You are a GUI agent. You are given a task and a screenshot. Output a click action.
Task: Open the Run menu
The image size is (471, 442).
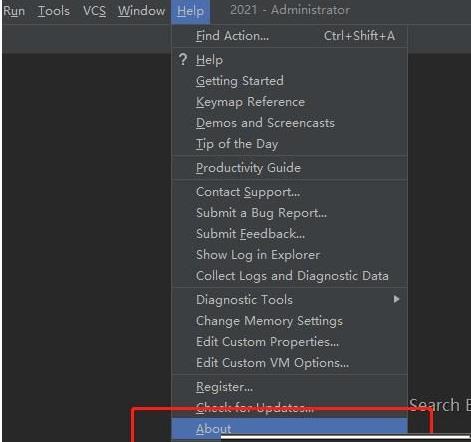(x=14, y=11)
